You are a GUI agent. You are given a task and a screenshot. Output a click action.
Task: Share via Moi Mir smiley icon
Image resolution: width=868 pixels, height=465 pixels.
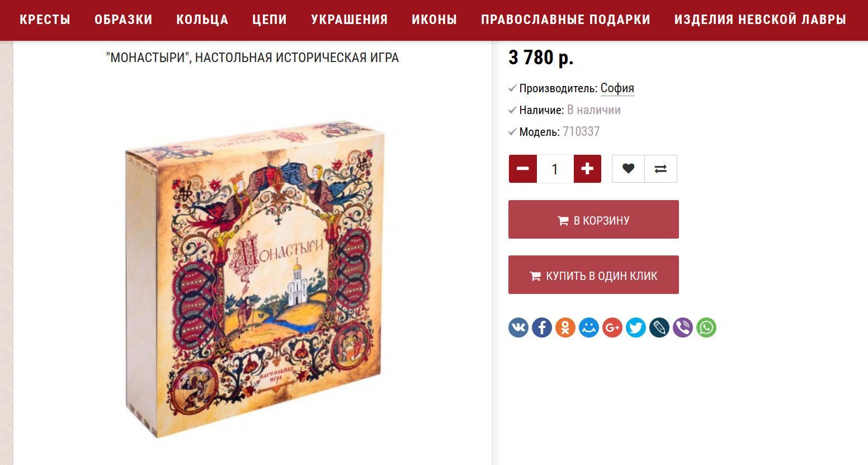[x=589, y=328]
